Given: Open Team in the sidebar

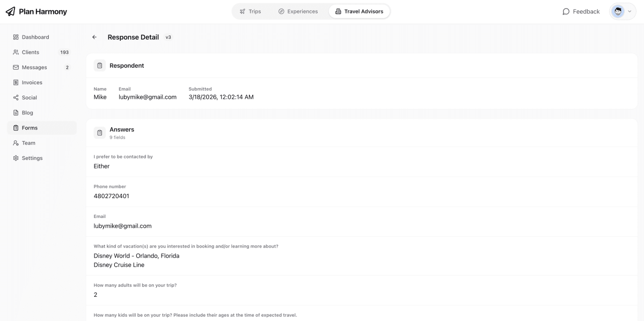Looking at the screenshot, I should coord(42,143).
